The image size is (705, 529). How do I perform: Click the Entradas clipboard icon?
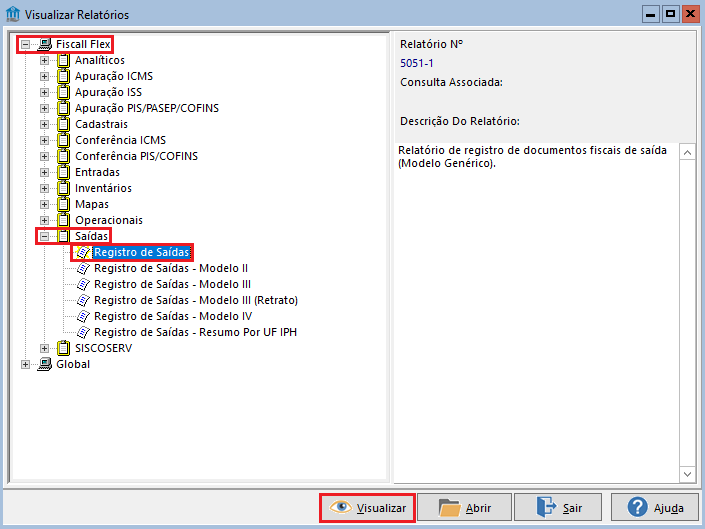tap(64, 172)
